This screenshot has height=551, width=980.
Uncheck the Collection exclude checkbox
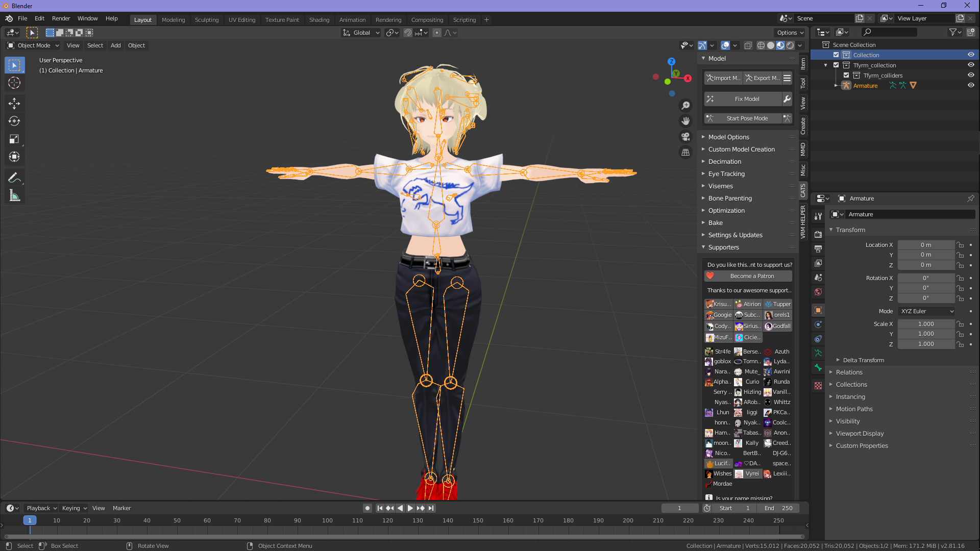[x=836, y=55]
